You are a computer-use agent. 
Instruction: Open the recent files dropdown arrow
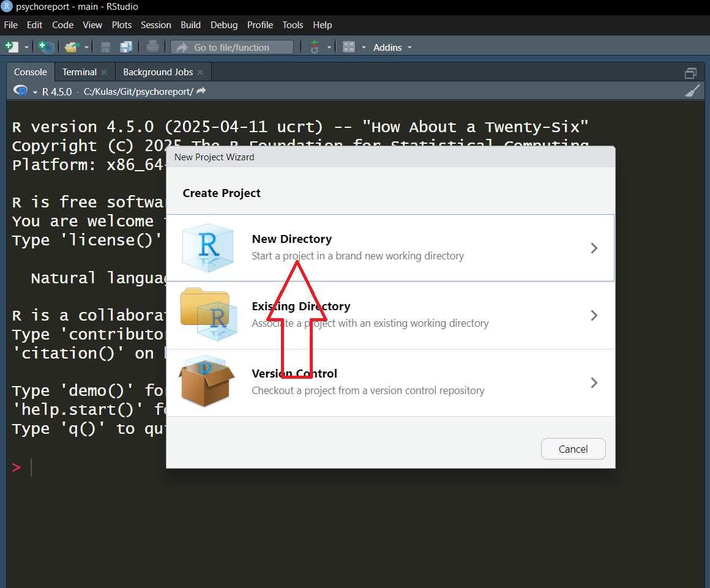coord(87,47)
